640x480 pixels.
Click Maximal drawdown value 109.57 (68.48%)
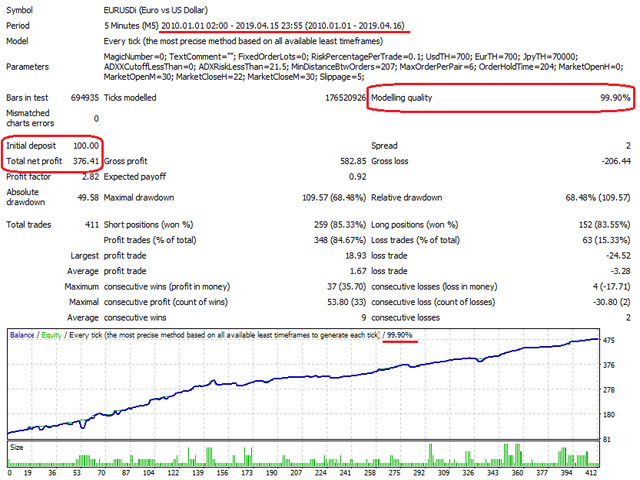pos(334,198)
